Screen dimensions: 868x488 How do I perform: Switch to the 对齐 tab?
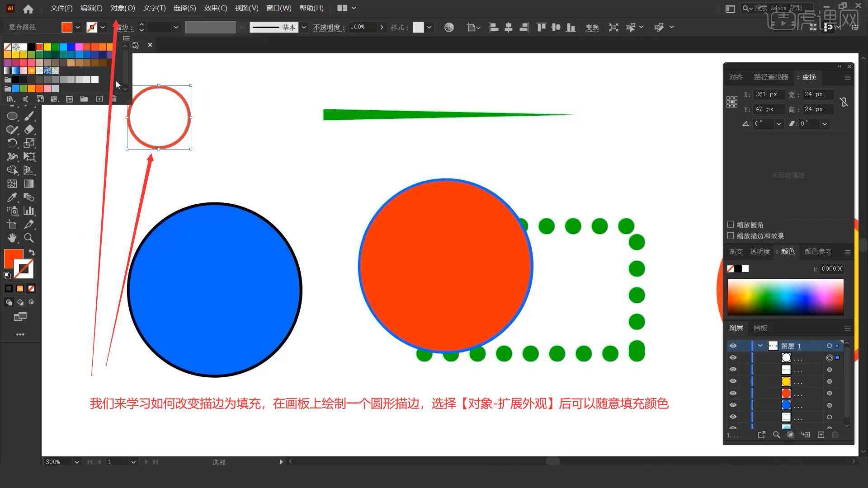click(x=736, y=77)
